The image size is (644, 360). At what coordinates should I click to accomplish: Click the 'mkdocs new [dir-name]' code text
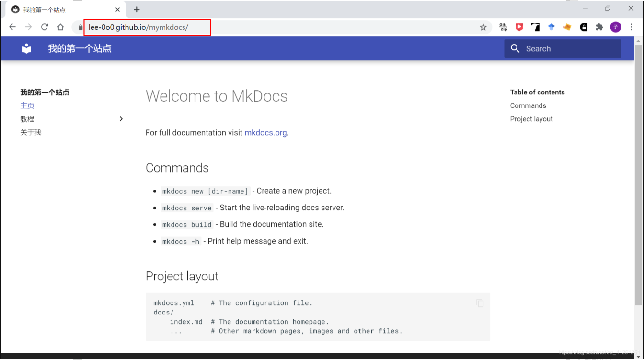[205, 191]
